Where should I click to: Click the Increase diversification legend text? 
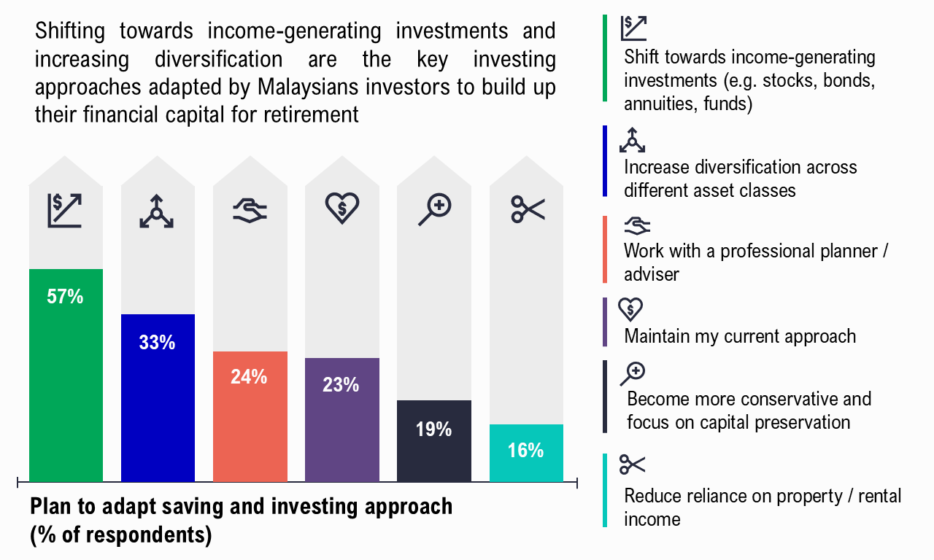point(741,179)
